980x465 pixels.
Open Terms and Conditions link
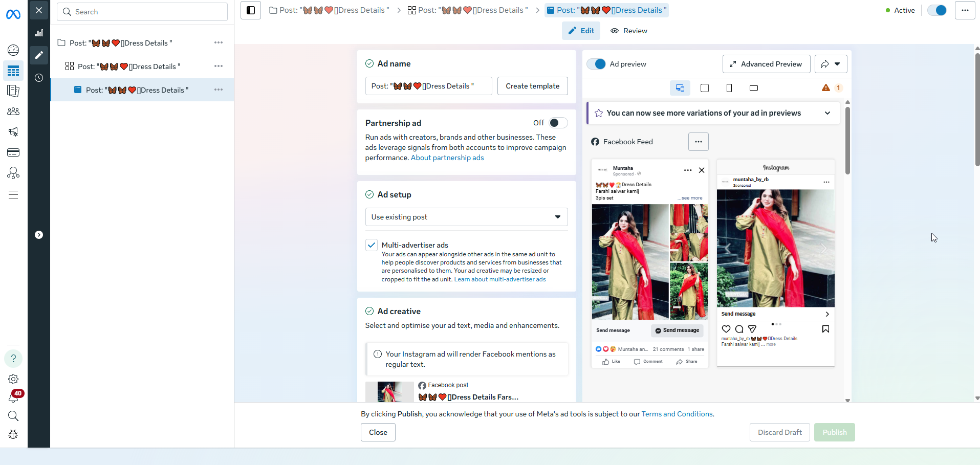coord(677,414)
